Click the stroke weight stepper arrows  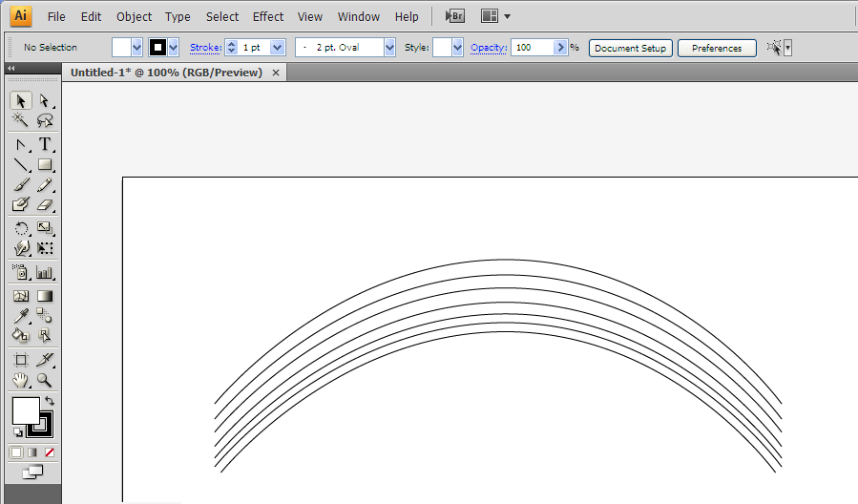232,48
